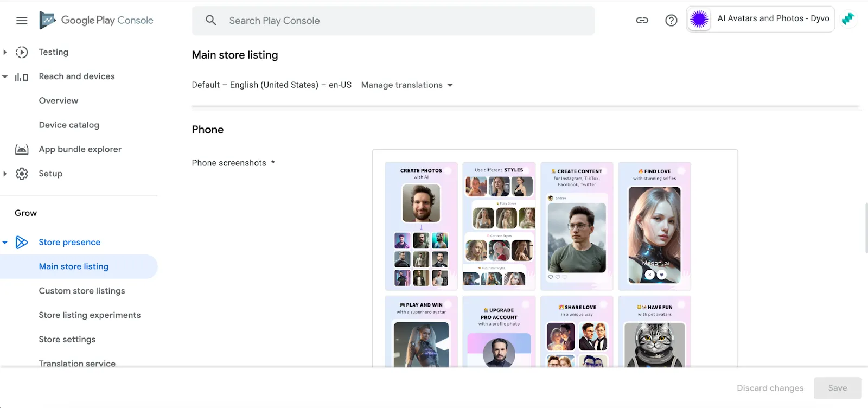
Task: Go to Store listing experiments
Action: point(90,315)
